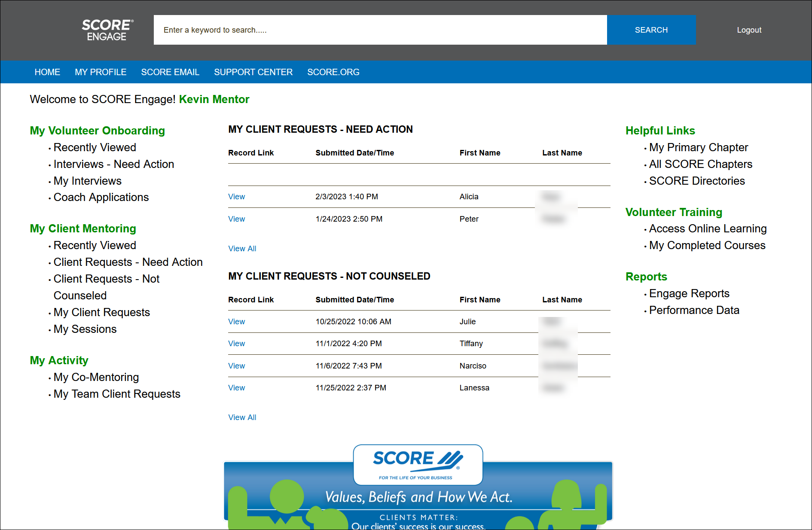Open the HOME menu item
This screenshot has width=812, height=530.
click(x=47, y=72)
